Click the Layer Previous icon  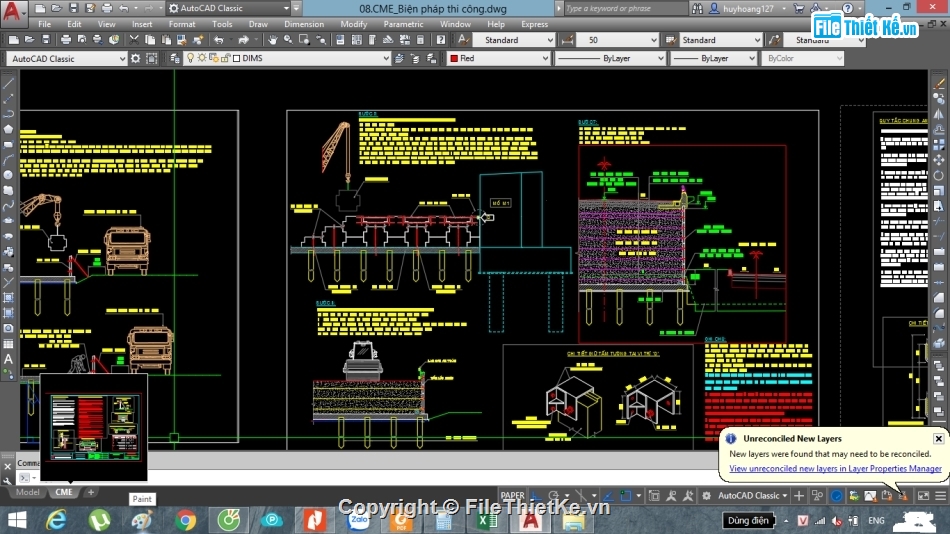415,58
